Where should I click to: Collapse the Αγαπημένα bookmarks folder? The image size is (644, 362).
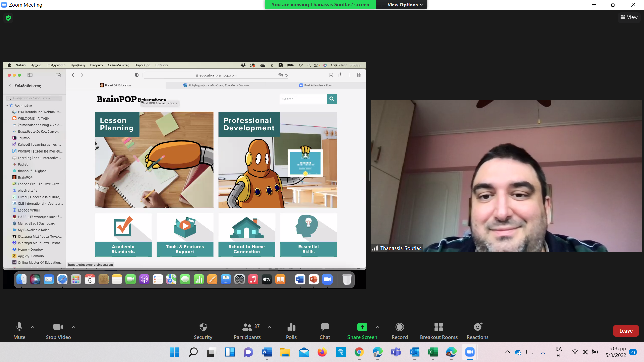click(x=7, y=105)
